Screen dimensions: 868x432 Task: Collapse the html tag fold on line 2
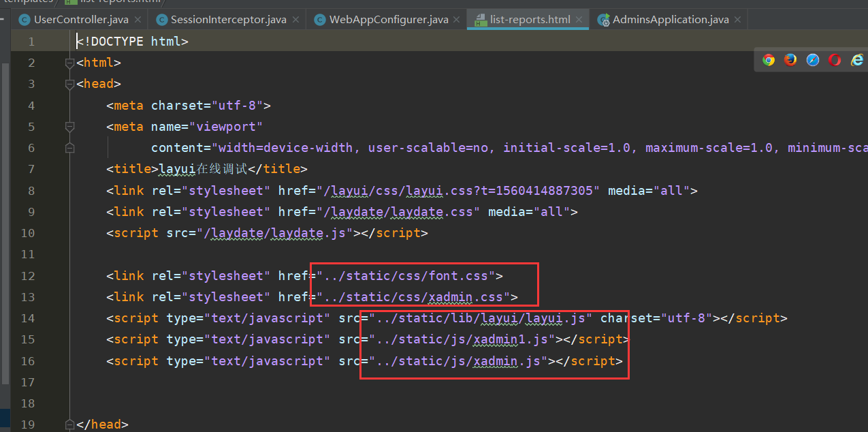69,63
